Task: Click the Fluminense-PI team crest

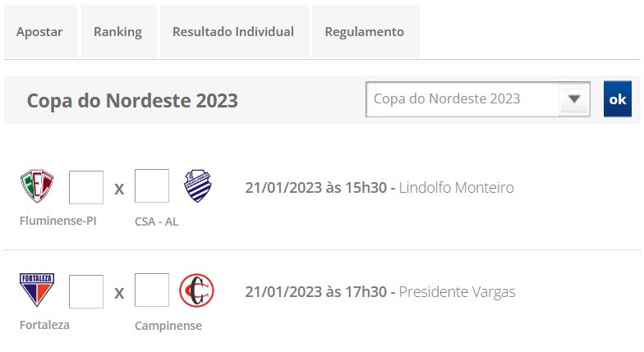Action: click(x=37, y=185)
